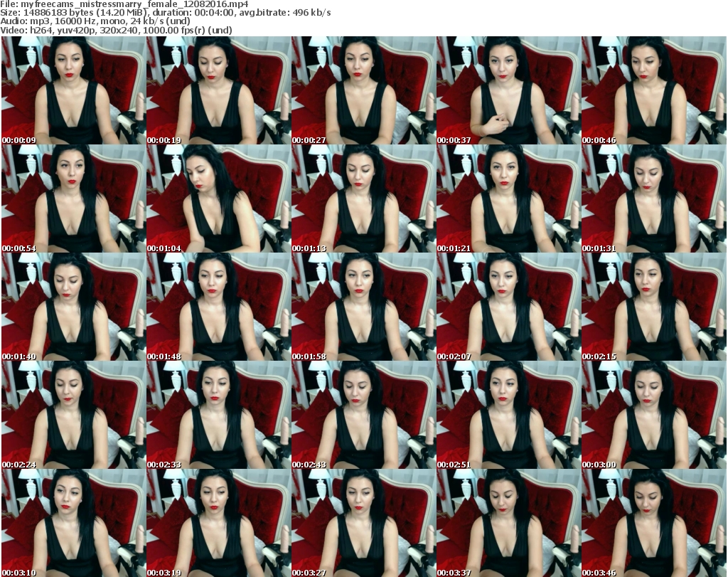This screenshot has height=577, width=728.
Task: Pick the frame timestamped 00:01:40
Action: pyautogui.click(x=73, y=307)
